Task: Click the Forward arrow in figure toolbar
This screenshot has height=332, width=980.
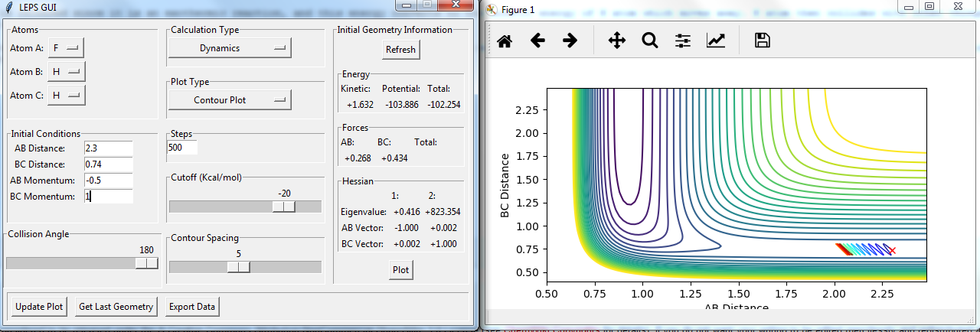Action: [x=570, y=41]
